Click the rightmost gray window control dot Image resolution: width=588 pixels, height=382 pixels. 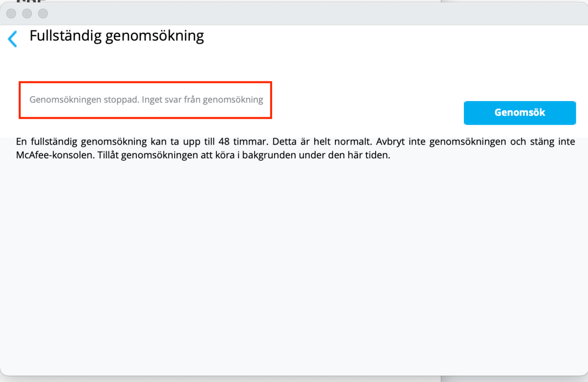[43, 14]
